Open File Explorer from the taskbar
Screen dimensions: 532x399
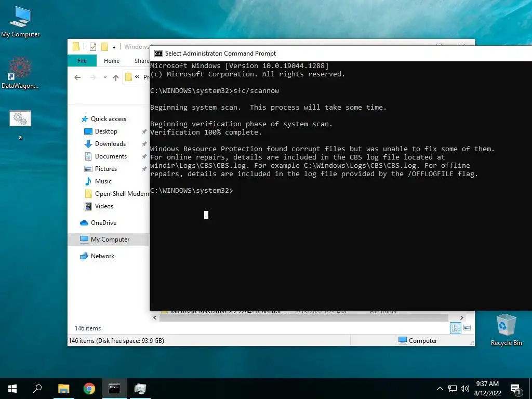[x=63, y=389]
